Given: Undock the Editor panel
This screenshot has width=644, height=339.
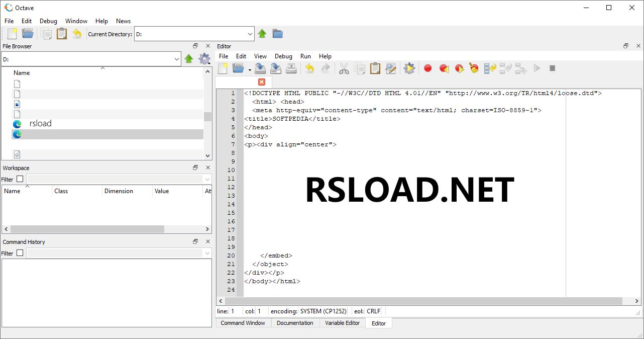Looking at the screenshot, I should (626, 46).
